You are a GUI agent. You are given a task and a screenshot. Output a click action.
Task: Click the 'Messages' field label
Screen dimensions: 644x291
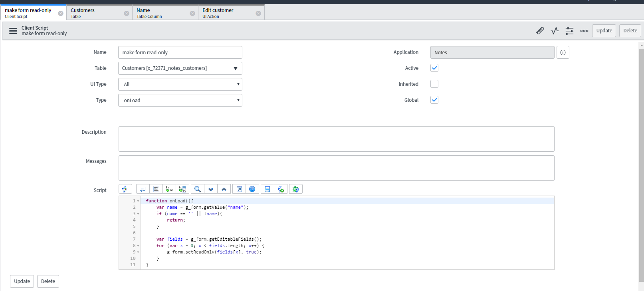96,161
